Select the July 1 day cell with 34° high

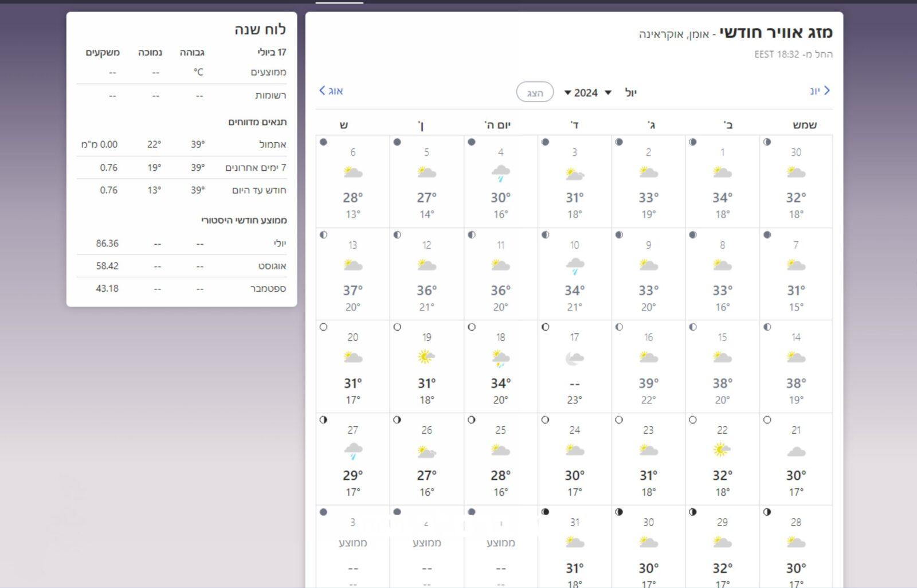[x=722, y=182]
